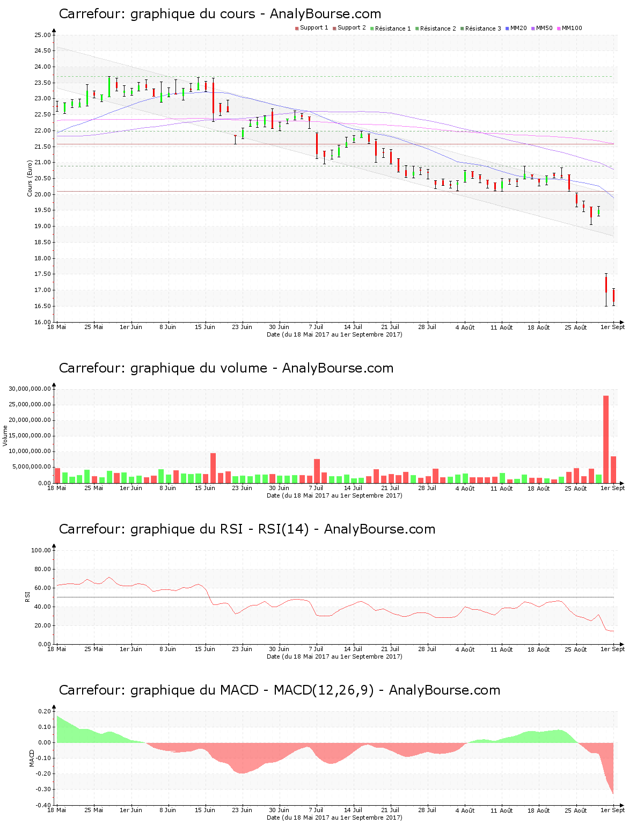The height and width of the screenshot is (832, 644).
Task: Click the 'Cours (Euro)' vertical axis label
Action: pos(30,178)
